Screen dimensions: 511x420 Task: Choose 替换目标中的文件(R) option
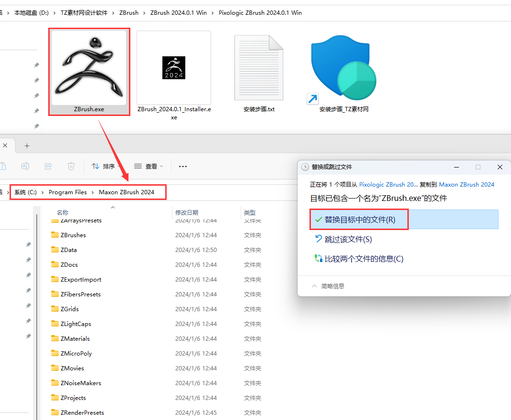404,220
